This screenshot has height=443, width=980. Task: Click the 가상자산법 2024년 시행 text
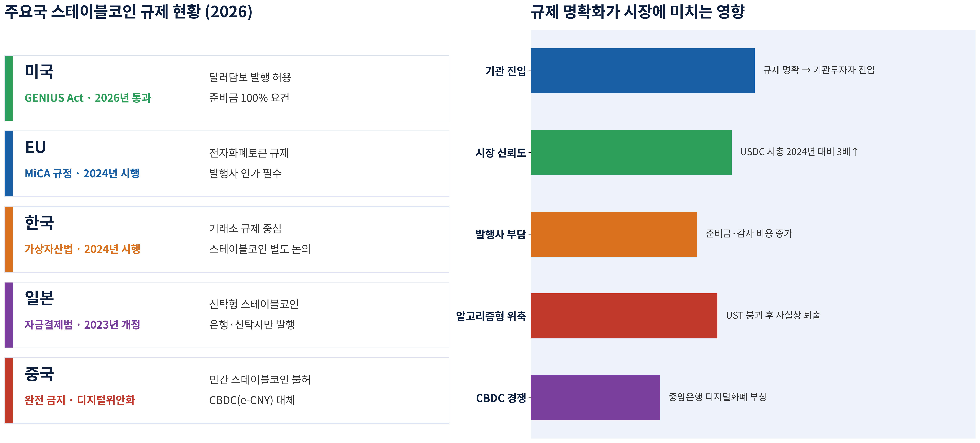[82, 249]
